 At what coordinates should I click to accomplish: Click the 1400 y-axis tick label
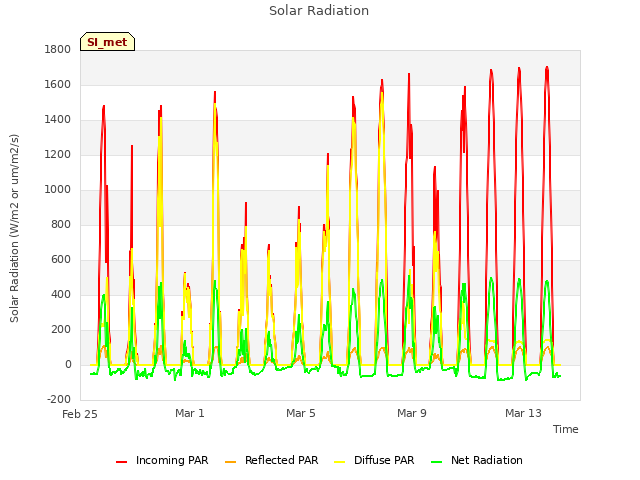pyautogui.click(x=58, y=120)
